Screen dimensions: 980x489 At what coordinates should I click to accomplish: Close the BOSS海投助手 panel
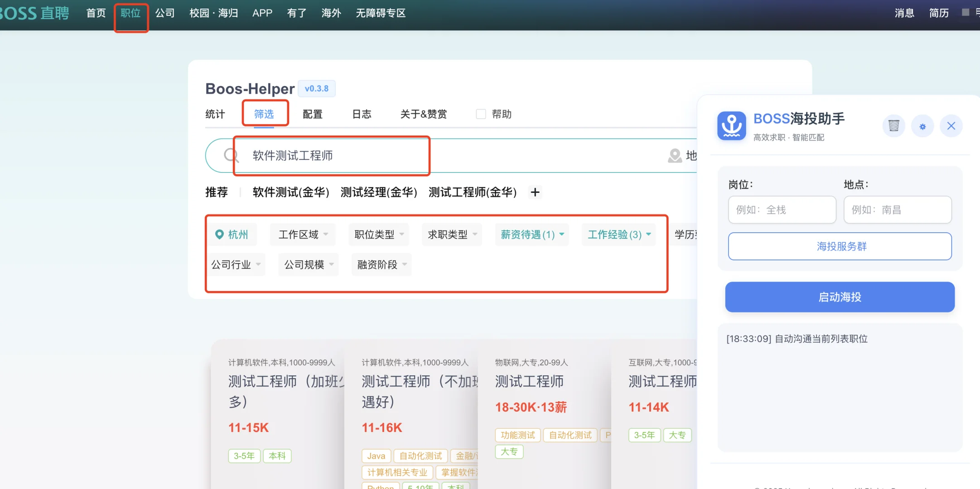[x=951, y=126]
